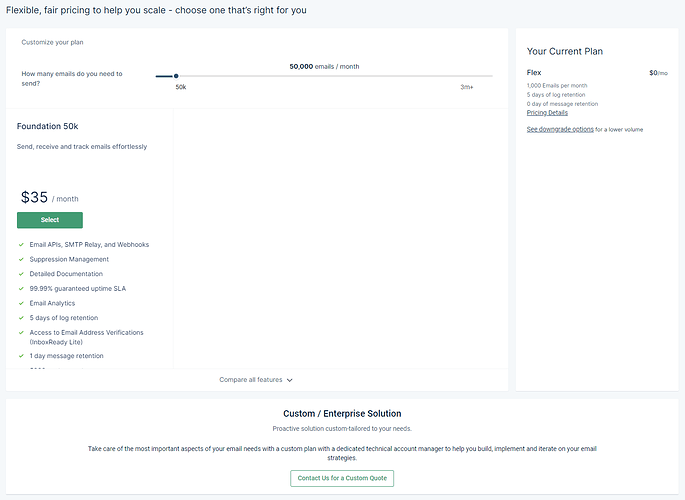Click the checkmark beside Email APIs, SMTP Relay
The width and height of the screenshot is (685, 500).
(x=21, y=245)
